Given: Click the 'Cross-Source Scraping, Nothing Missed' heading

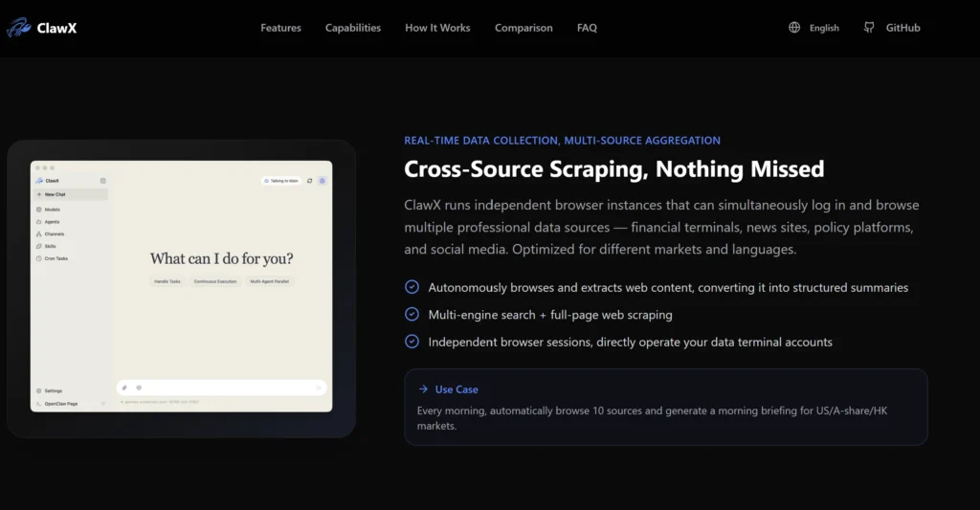Looking at the screenshot, I should point(613,168).
